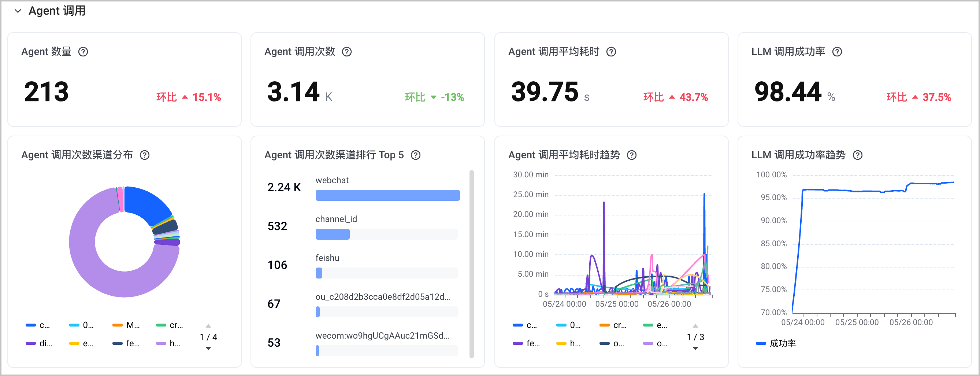Go to previous donut legend page arrow

click(208, 326)
